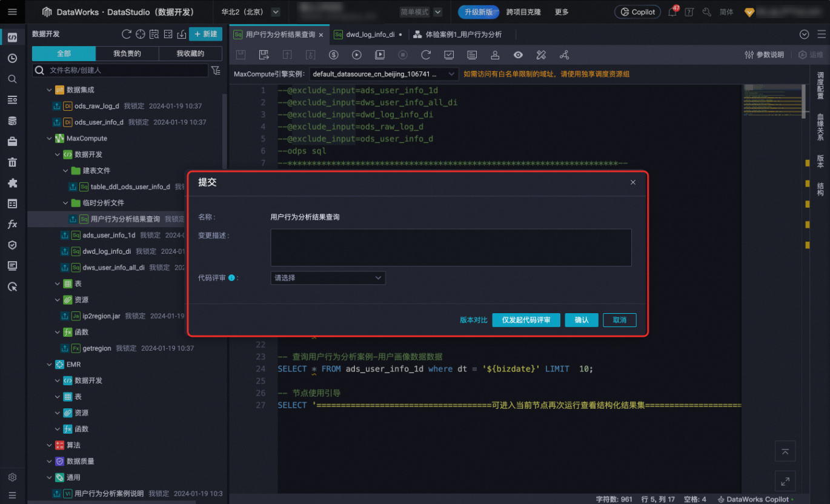Open the MaxCompute engine instance dropdown
The image size is (830, 504).
point(383,74)
